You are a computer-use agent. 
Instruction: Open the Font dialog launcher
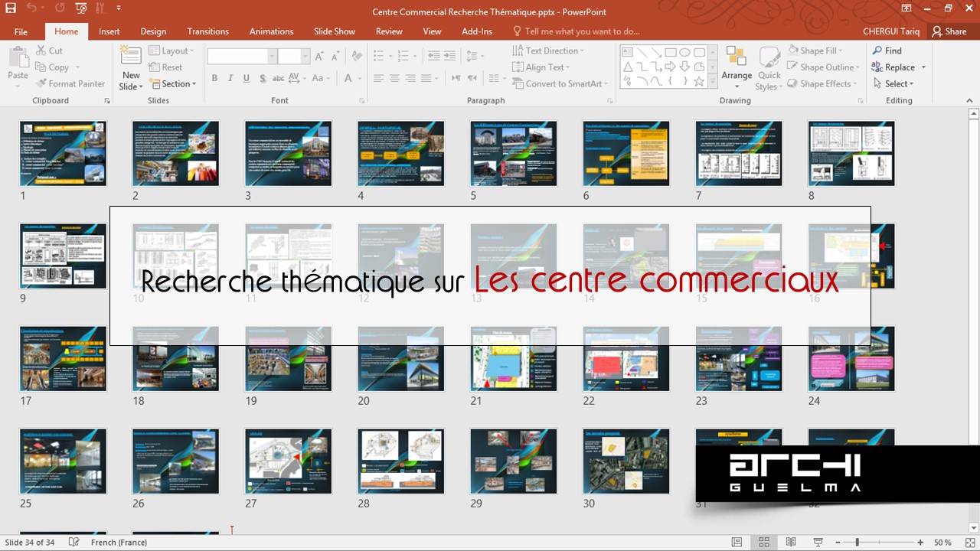pyautogui.click(x=362, y=101)
